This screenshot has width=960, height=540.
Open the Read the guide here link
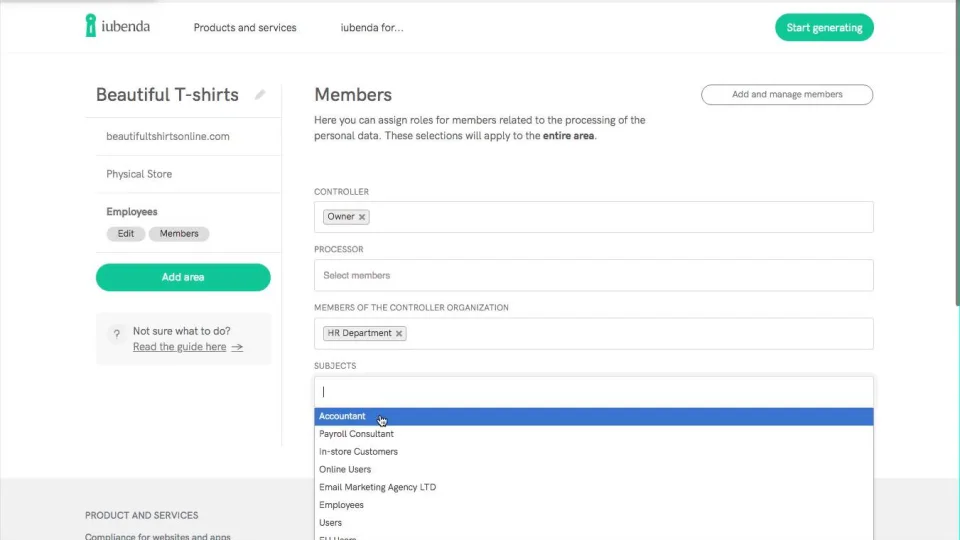point(179,347)
